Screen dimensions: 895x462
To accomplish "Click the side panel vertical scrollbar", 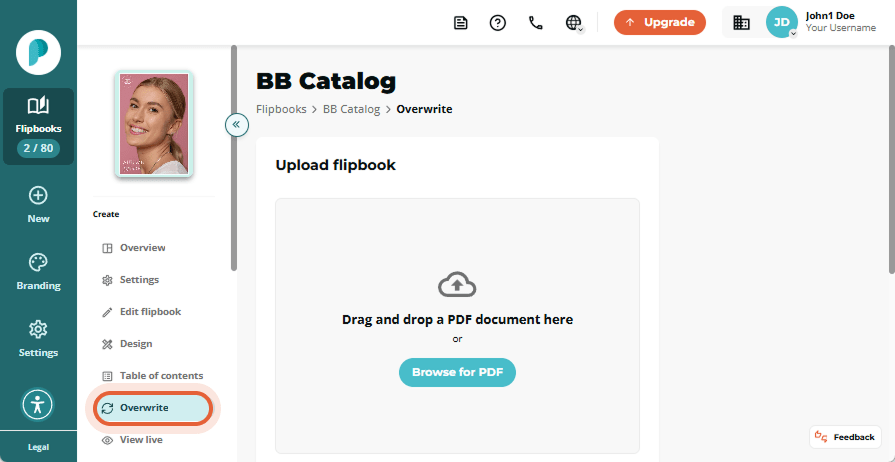I will pyautogui.click(x=233, y=157).
